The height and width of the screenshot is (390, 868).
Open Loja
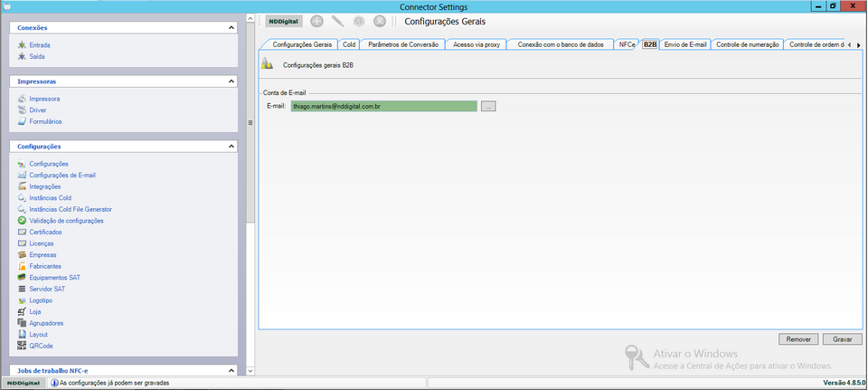[x=35, y=312]
